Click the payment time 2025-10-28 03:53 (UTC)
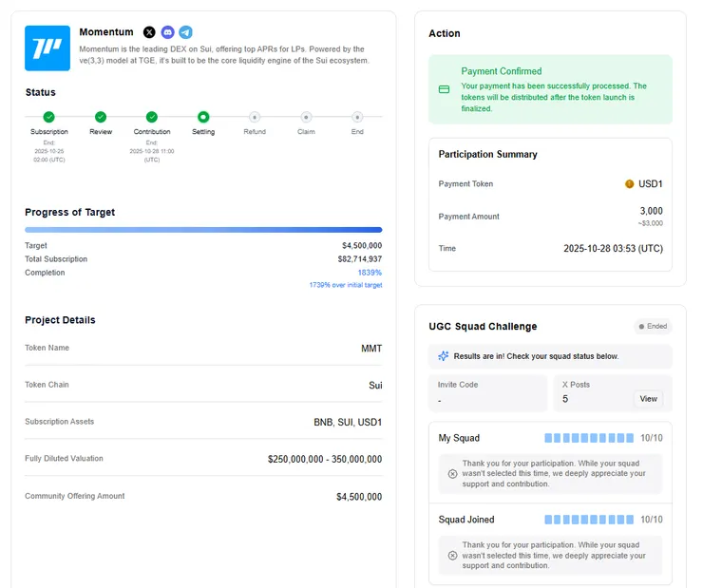The width and height of the screenshot is (703, 588). (614, 248)
